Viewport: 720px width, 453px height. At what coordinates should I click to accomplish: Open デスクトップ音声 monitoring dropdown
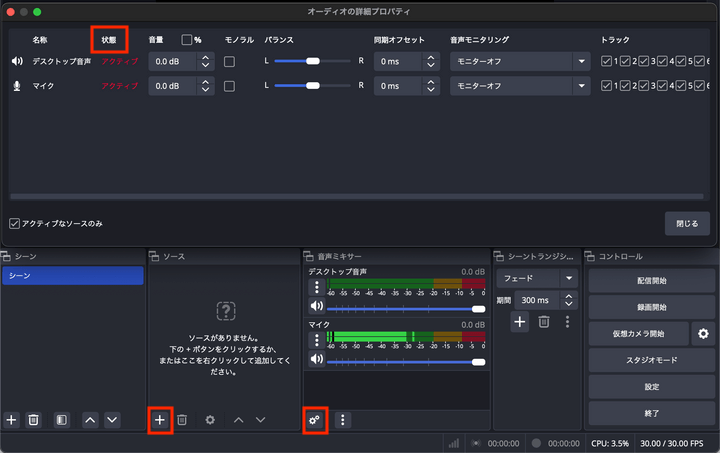[520, 62]
